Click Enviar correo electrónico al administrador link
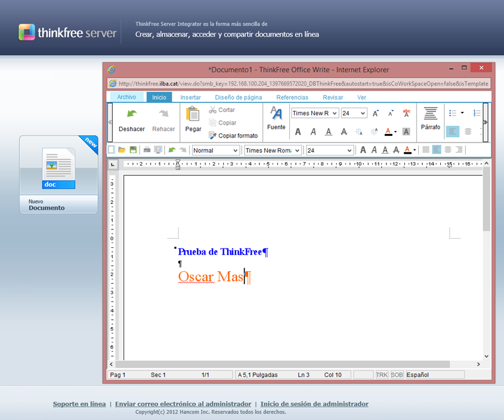The image size is (504, 420). pyautogui.click(x=183, y=404)
